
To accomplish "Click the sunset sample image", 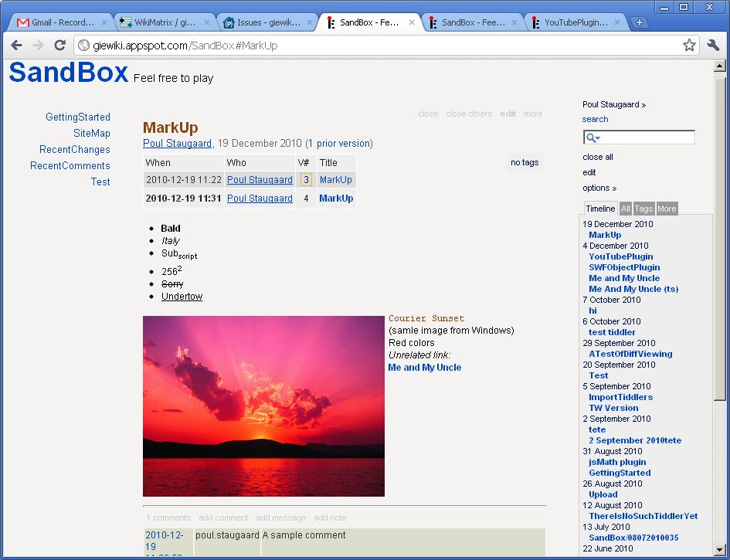I will point(263,406).
